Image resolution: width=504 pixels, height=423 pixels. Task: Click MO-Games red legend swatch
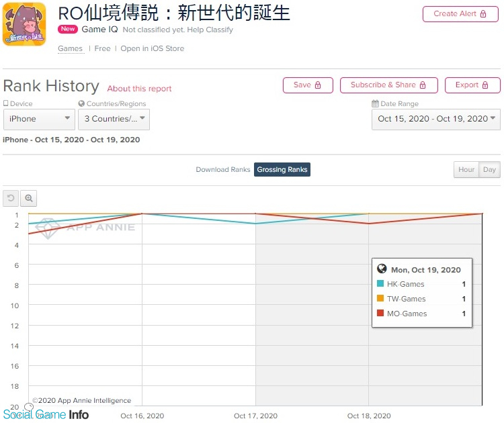tap(380, 313)
